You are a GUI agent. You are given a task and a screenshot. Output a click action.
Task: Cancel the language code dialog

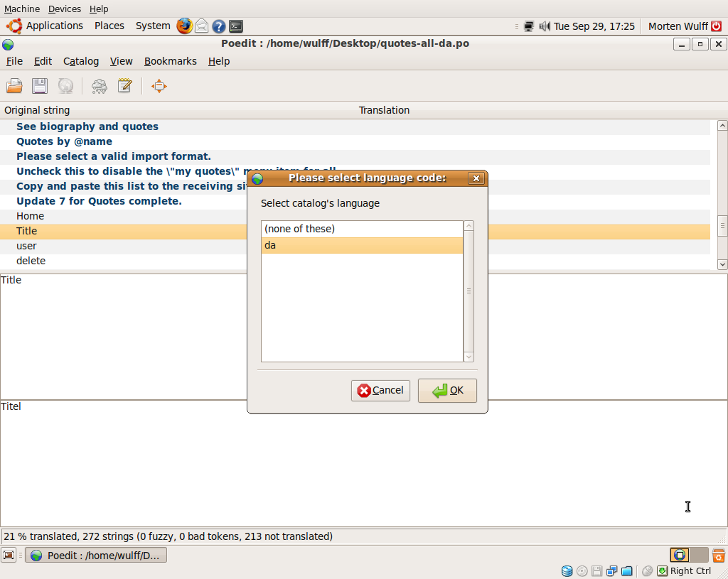(x=380, y=391)
